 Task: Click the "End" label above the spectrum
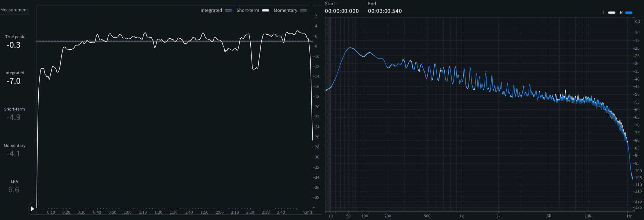coord(372,4)
